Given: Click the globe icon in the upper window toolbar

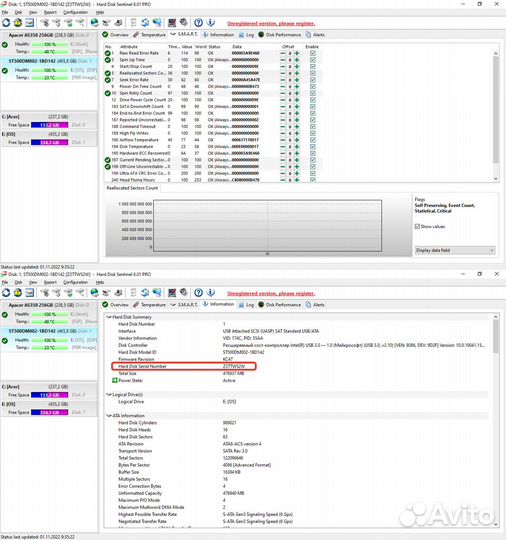Looking at the screenshot, I should (x=94, y=23).
